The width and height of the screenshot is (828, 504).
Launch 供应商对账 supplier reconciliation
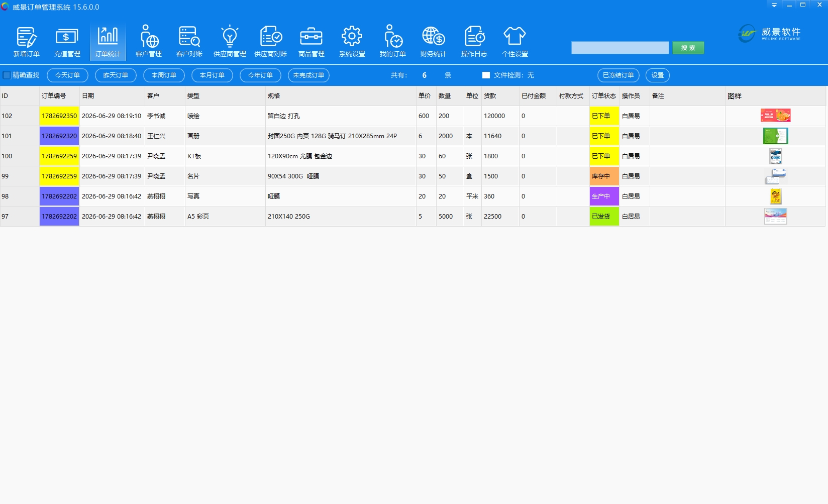[x=270, y=42]
